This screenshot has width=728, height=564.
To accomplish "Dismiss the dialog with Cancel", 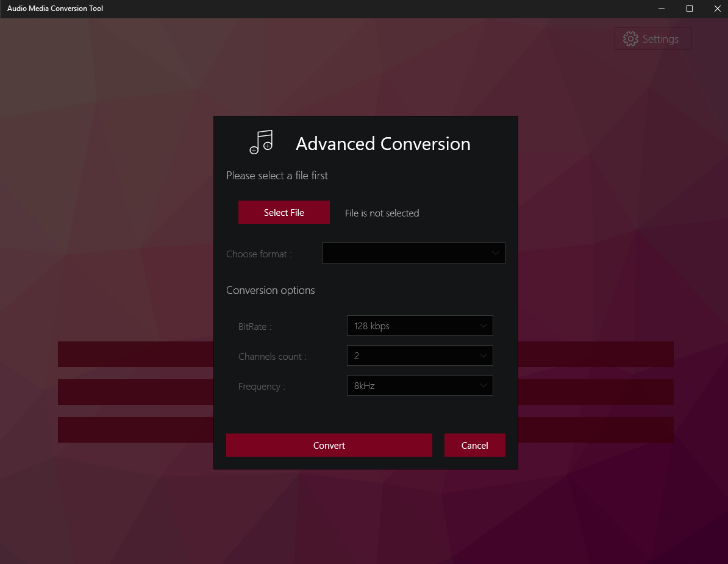I will pos(474,445).
